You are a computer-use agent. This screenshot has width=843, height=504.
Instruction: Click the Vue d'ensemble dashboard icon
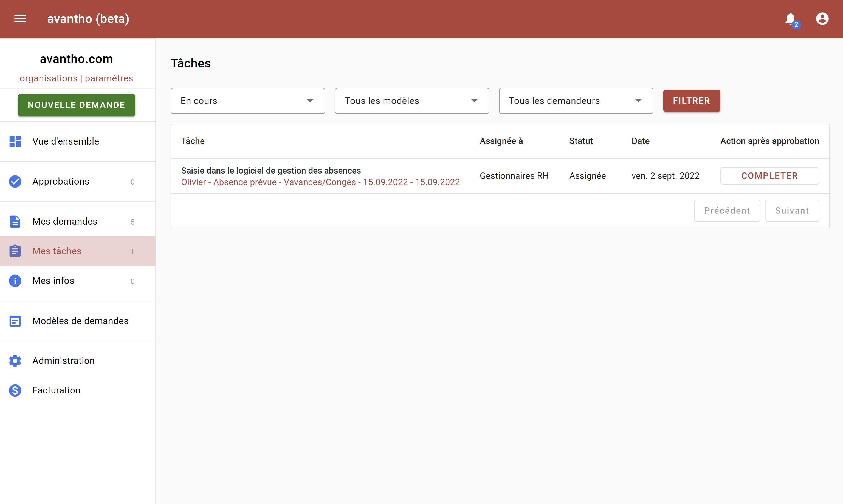(15, 141)
